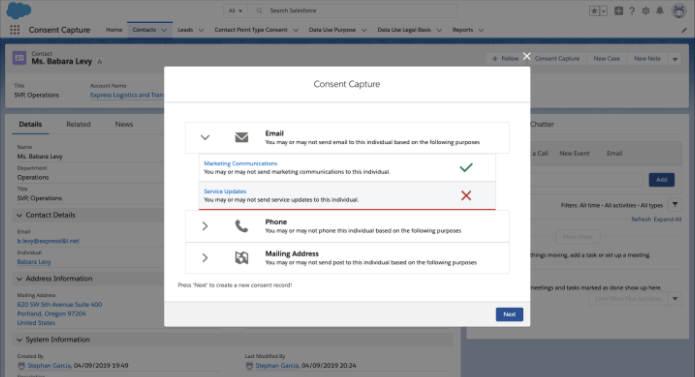Open the global actions plus icon
This screenshot has width=695, height=377.
tap(618, 11)
